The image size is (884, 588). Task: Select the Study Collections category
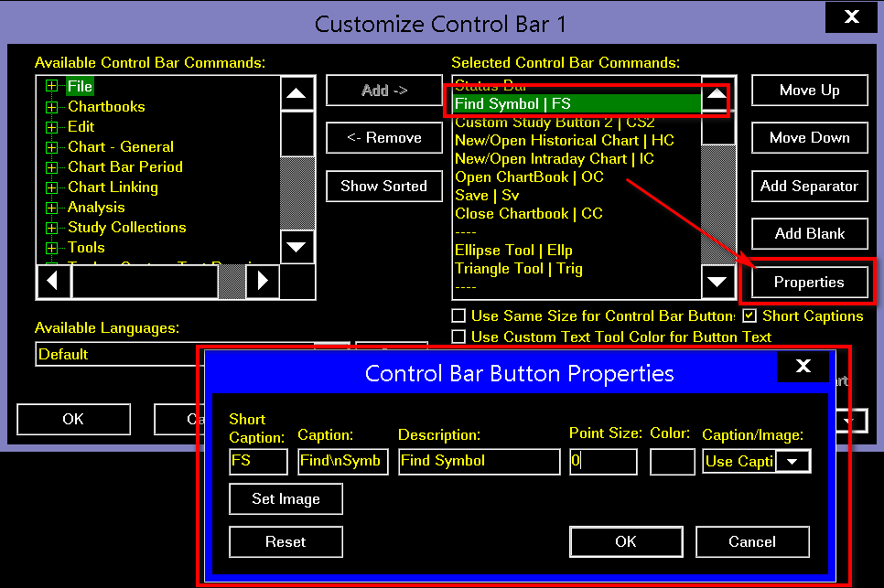127,227
